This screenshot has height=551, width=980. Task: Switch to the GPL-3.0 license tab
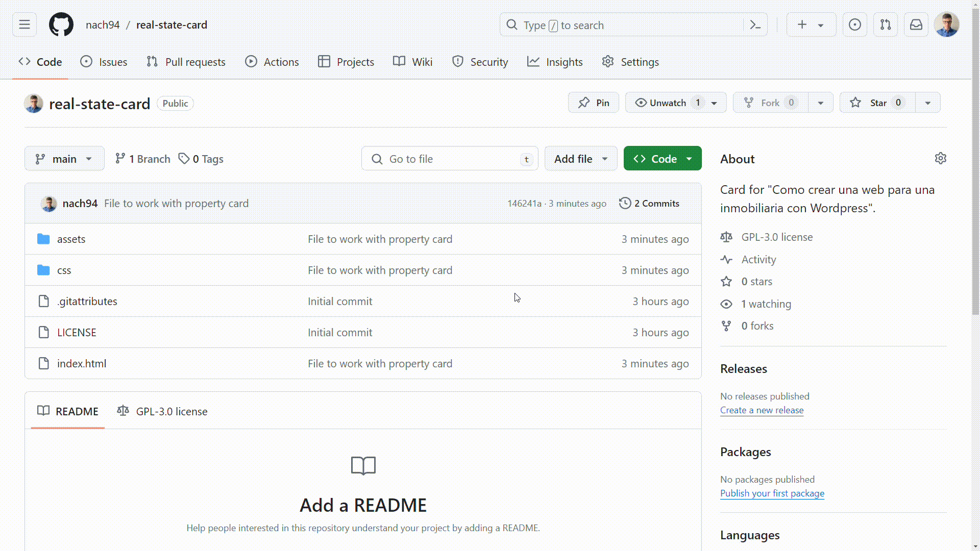point(162,411)
